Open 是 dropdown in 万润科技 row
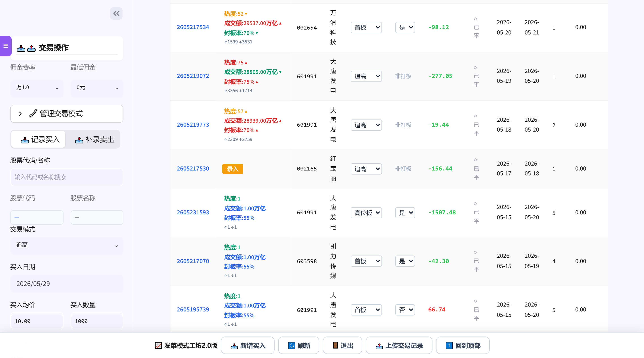This screenshot has width=644, height=358. [x=405, y=28]
